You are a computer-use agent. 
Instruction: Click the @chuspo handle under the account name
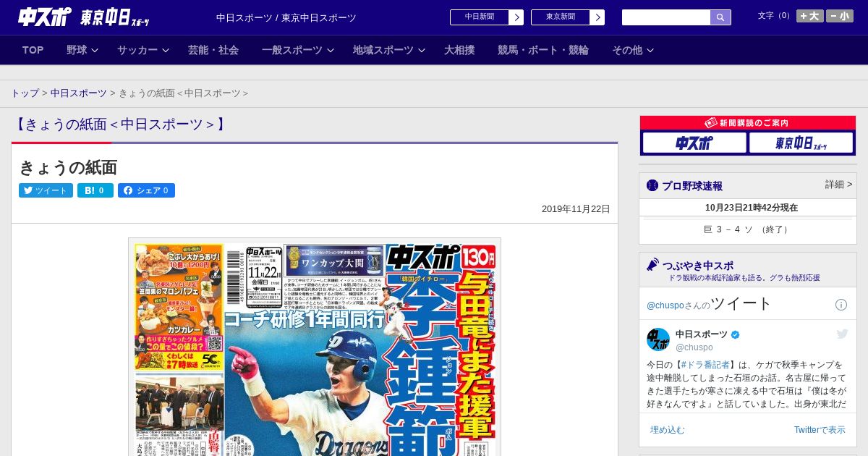(x=694, y=347)
